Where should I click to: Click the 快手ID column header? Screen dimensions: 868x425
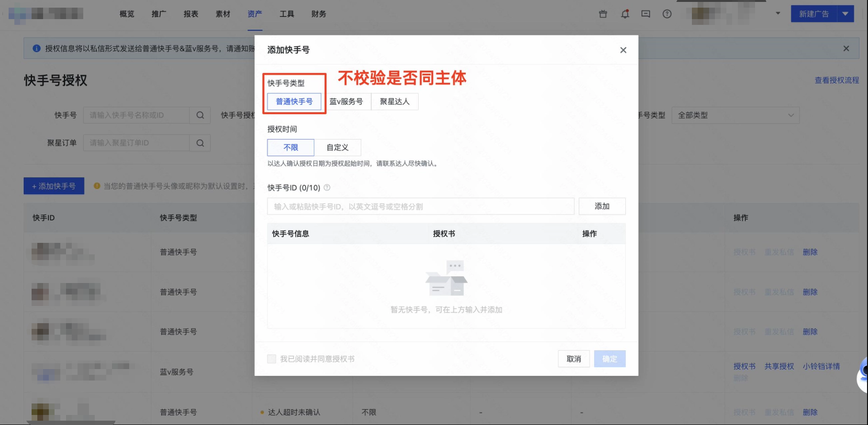[x=44, y=218]
